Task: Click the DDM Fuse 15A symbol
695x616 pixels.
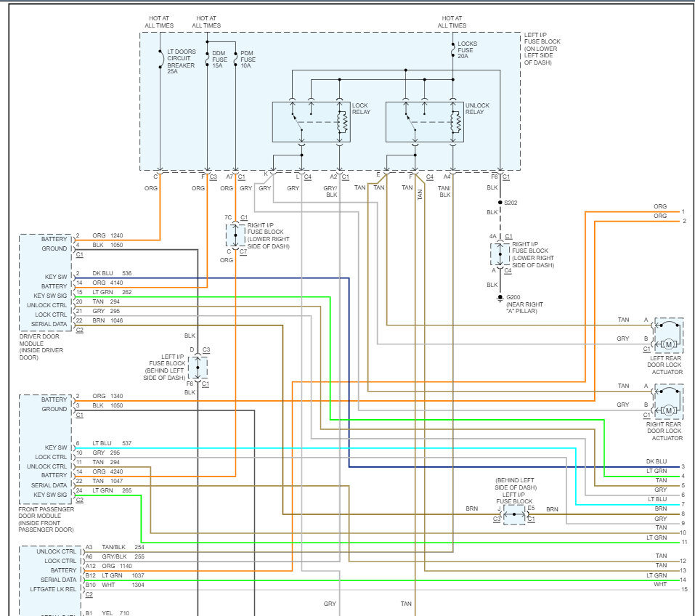Action: tap(207, 59)
